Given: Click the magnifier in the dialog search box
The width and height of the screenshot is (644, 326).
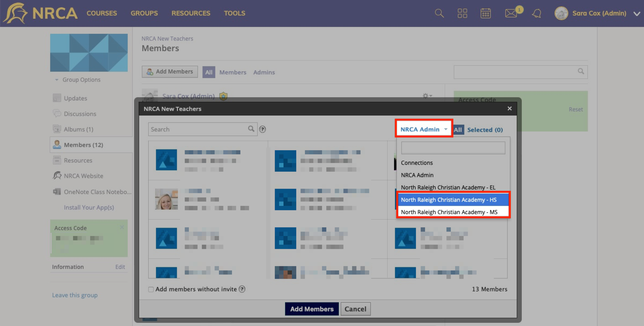Looking at the screenshot, I should coord(251,129).
